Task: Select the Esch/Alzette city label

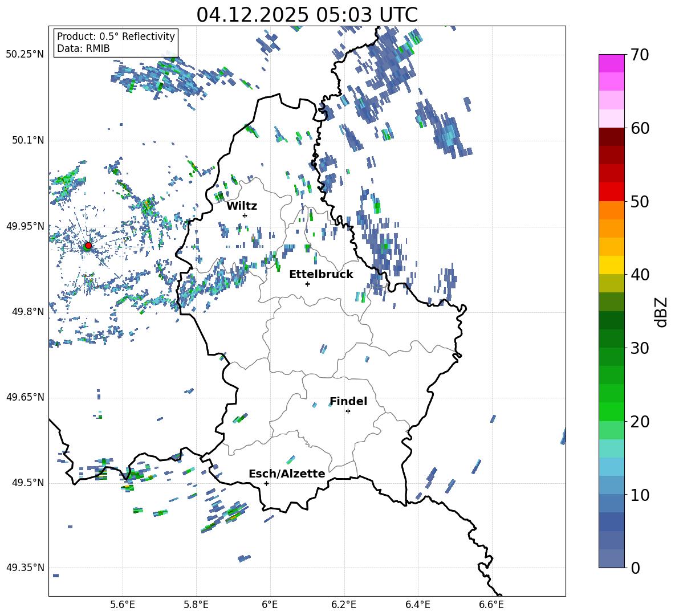Action: 287,474
